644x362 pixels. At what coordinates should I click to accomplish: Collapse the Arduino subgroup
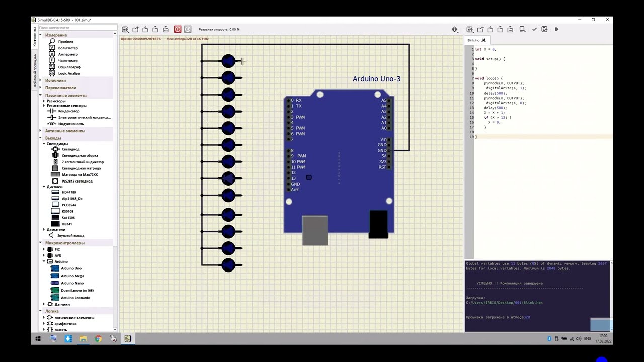[44, 261]
